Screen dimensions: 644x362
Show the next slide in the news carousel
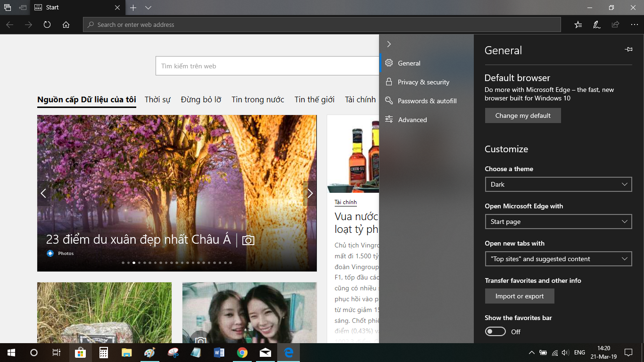click(x=310, y=193)
